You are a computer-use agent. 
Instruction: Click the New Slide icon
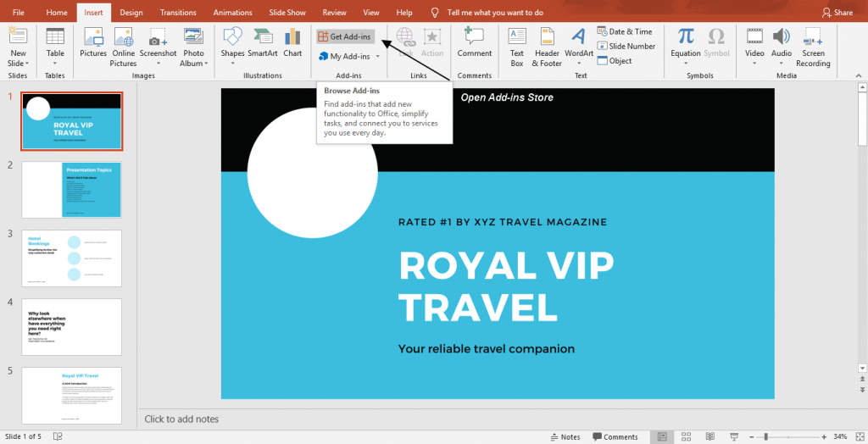point(18,36)
